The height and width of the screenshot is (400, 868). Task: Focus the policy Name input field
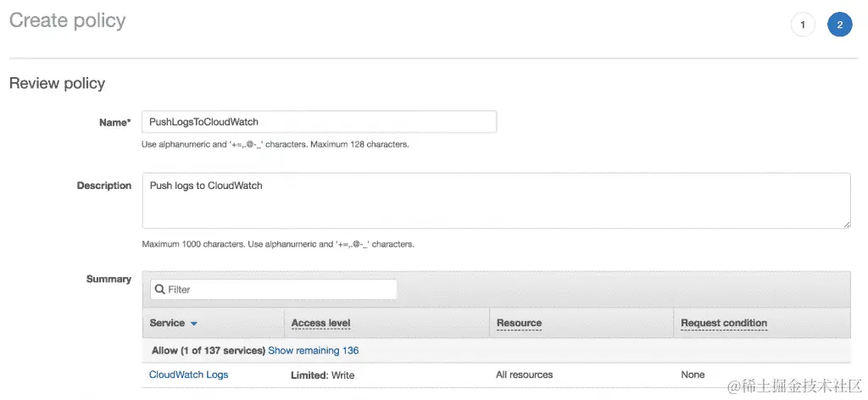(x=319, y=121)
